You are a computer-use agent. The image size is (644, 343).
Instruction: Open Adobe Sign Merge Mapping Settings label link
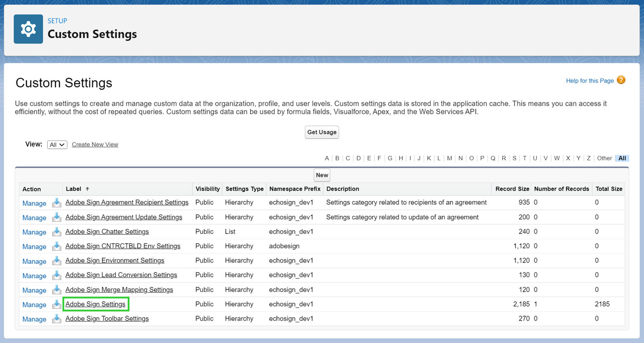coord(119,290)
